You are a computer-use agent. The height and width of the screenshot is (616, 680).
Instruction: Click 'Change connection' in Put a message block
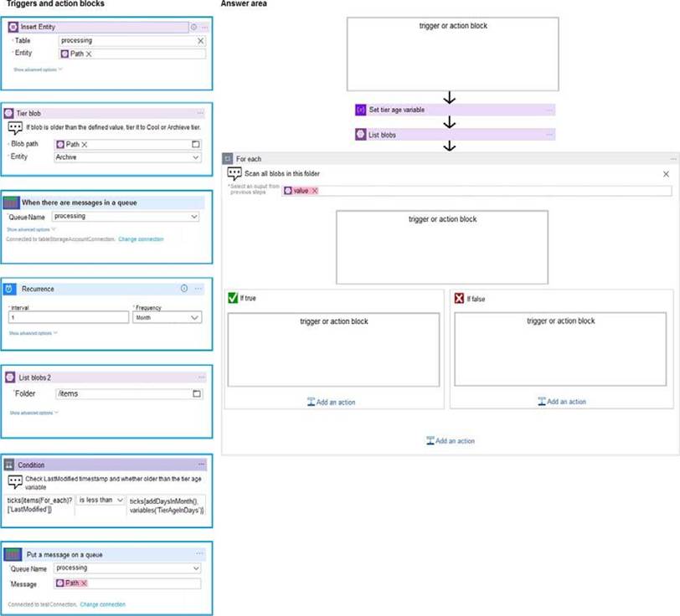click(102, 604)
